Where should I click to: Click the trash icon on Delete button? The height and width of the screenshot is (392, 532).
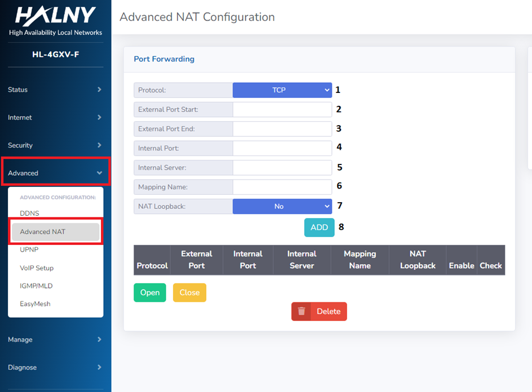[302, 311]
